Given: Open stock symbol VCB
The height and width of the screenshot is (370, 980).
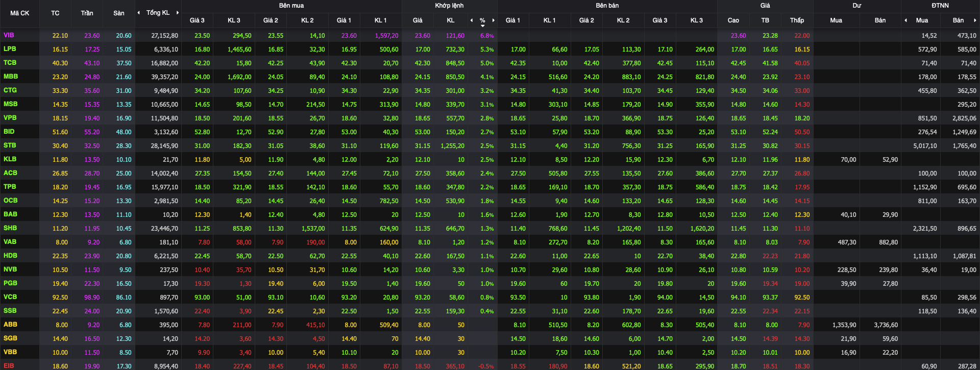Looking at the screenshot, I should [x=10, y=297].
